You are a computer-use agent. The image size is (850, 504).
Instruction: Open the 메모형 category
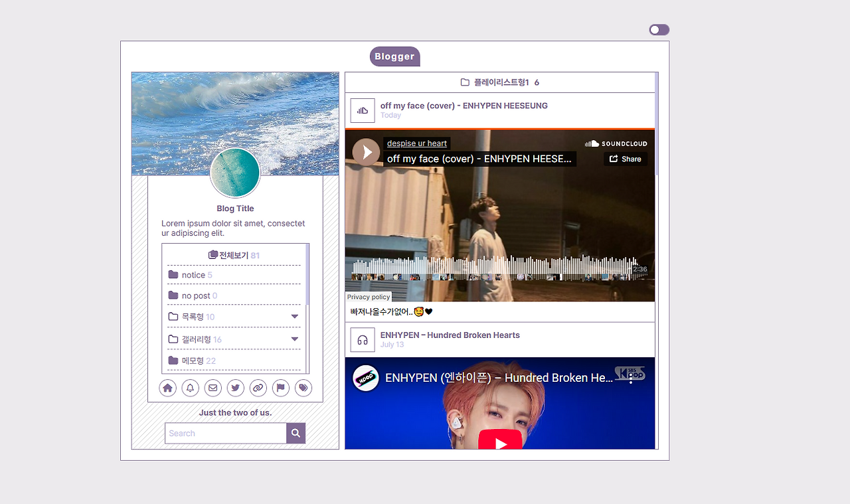(x=192, y=361)
